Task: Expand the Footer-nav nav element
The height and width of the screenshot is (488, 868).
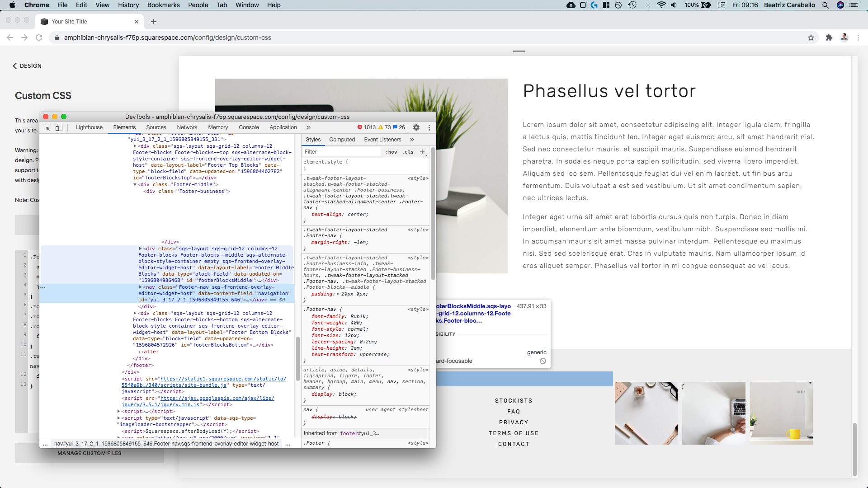Action: pyautogui.click(x=141, y=287)
